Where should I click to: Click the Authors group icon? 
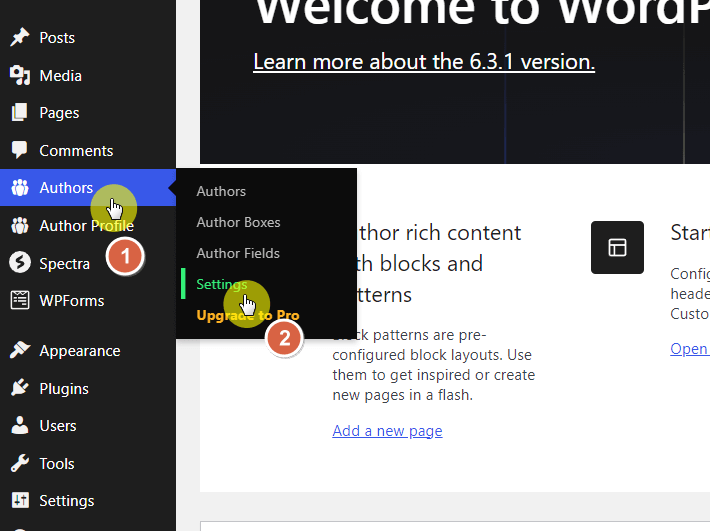coord(20,187)
